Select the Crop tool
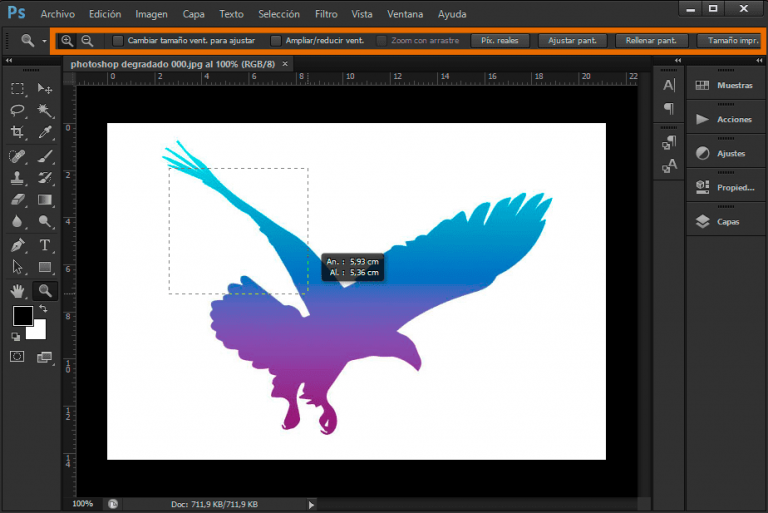 (x=17, y=132)
